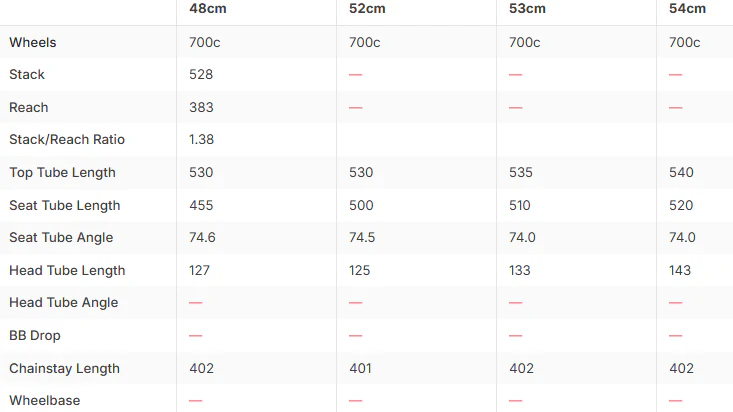Click the Seat Tube Length label
733x412 pixels.
65,205
